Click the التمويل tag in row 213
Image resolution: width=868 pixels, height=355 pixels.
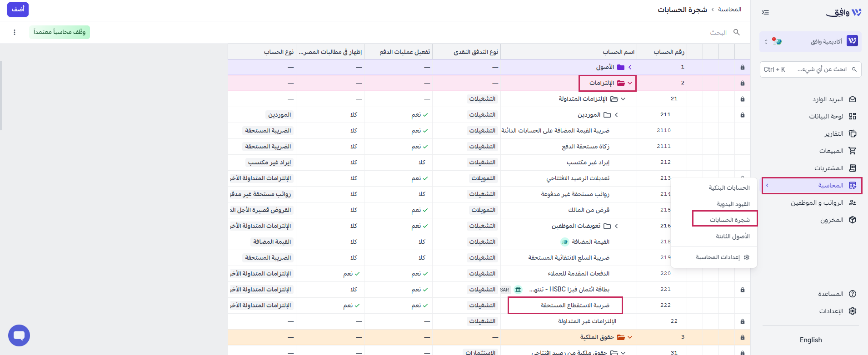coord(484,178)
